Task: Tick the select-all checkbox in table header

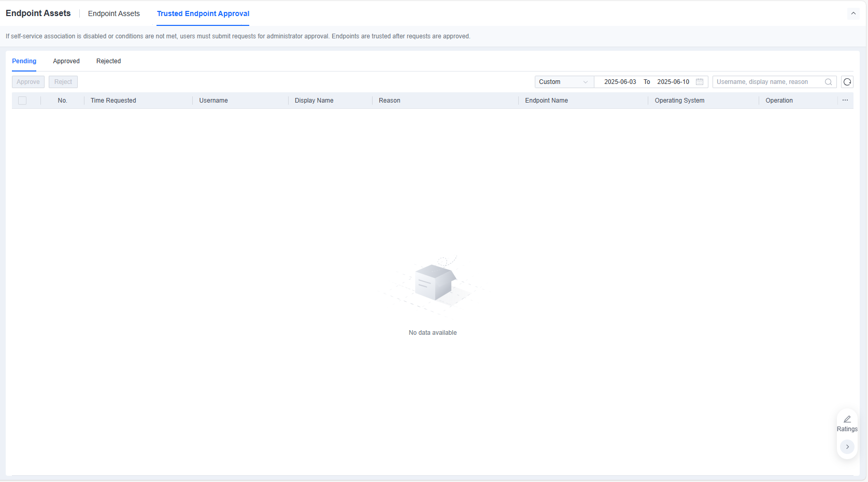Action: pyautogui.click(x=22, y=101)
